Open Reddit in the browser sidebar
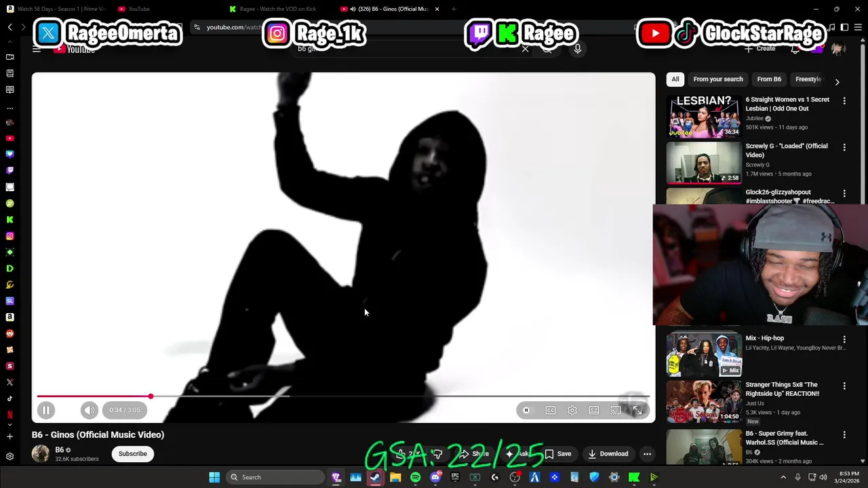 pyautogui.click(x=9, y=333)
